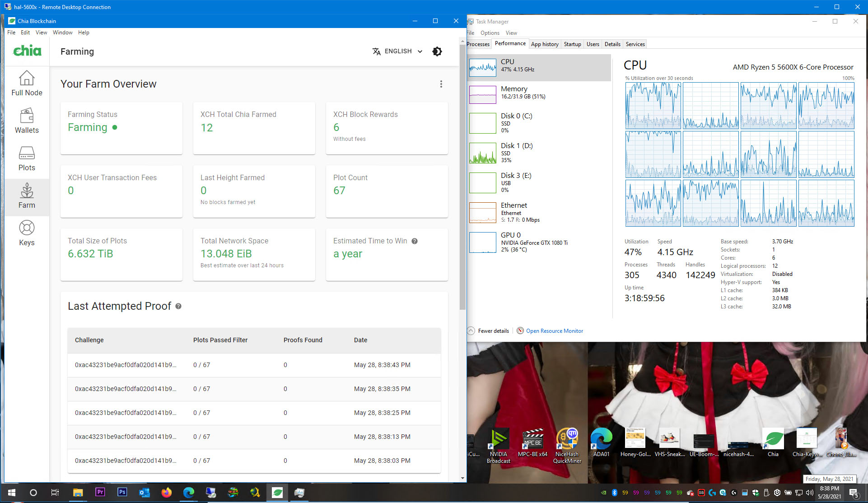Switch to Task Manager Startup tab
Viewport: 868px width, 503px height.
pos(572,44)
